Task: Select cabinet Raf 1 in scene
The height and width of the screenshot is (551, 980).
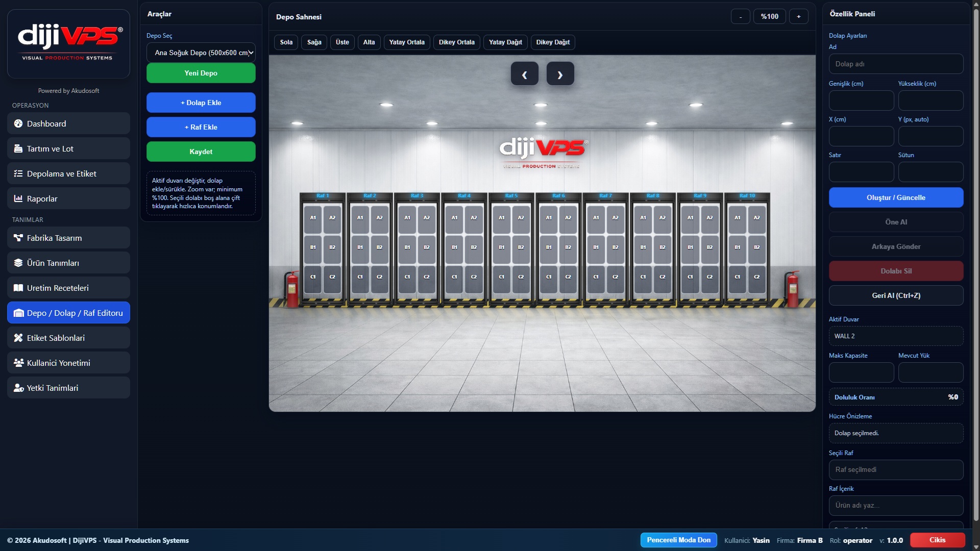Action: pyautogui.click(x=323, y=249)
